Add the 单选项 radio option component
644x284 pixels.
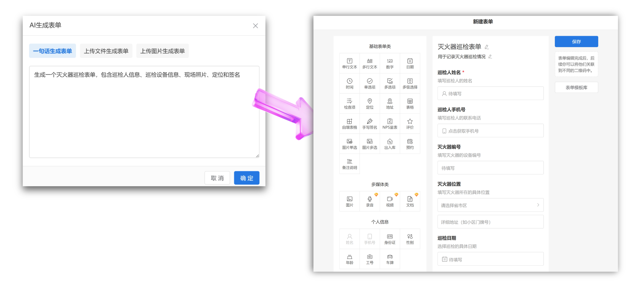tap(369, 83)
